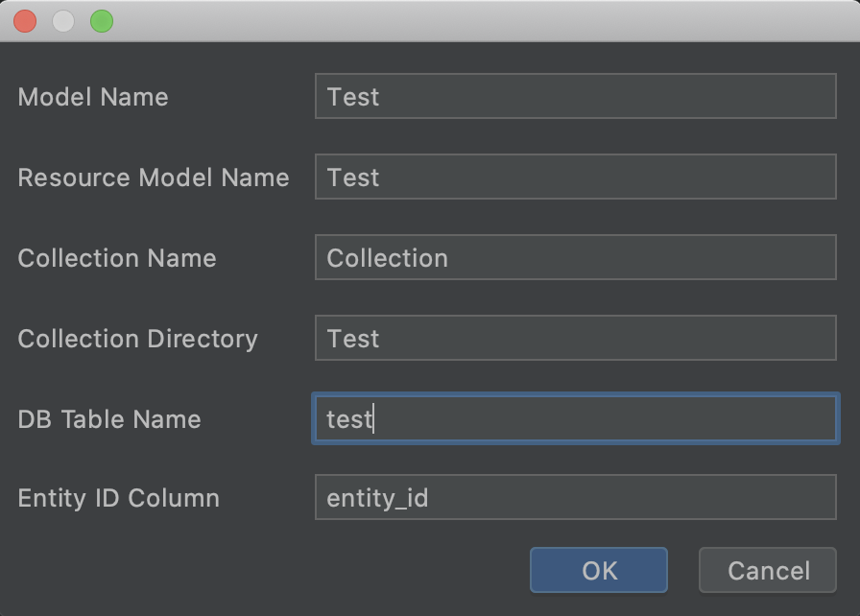The image size is (860, 616).
Task: Click the green maximize window button
Action: point(102,21)
